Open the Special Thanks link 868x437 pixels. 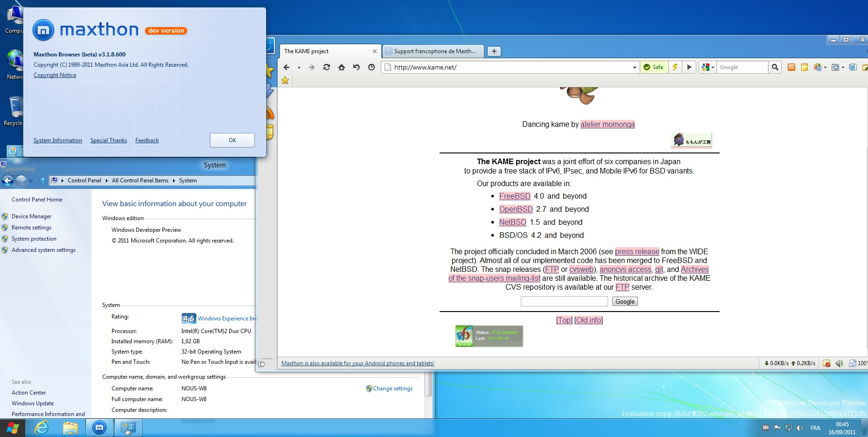pyautogui.click(x=109, y=140)
